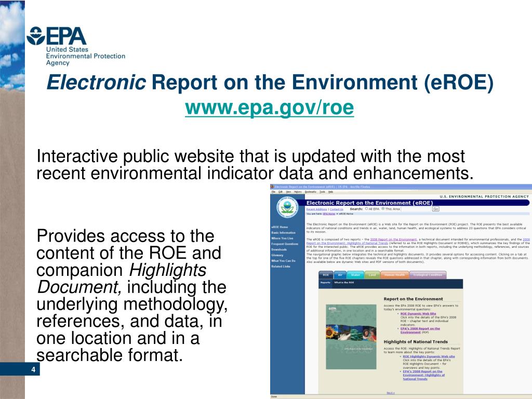Open the Help menu in Firefox
Viewport: 532px width, 399px height.
pos(330,192)
